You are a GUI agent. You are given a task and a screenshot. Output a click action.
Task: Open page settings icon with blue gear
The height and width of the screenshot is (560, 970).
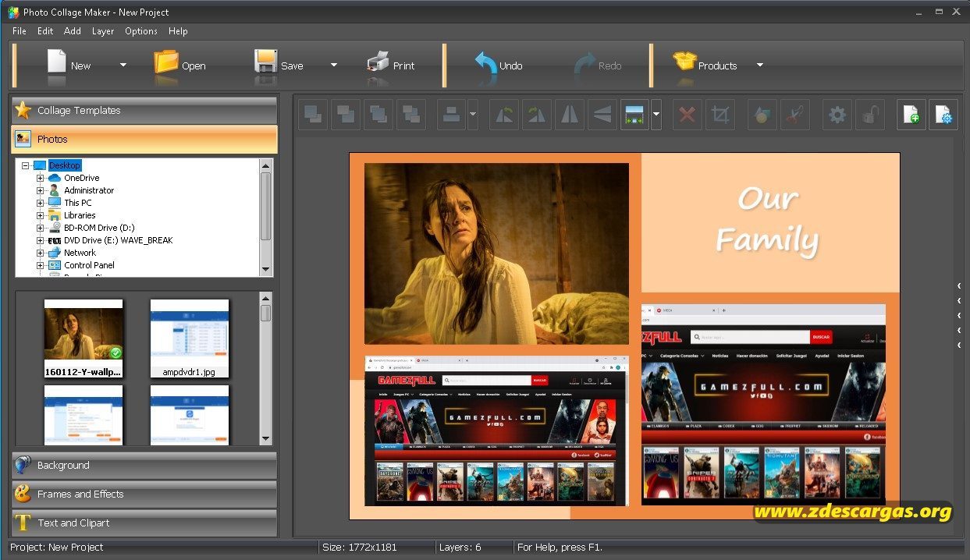point(943,115)
